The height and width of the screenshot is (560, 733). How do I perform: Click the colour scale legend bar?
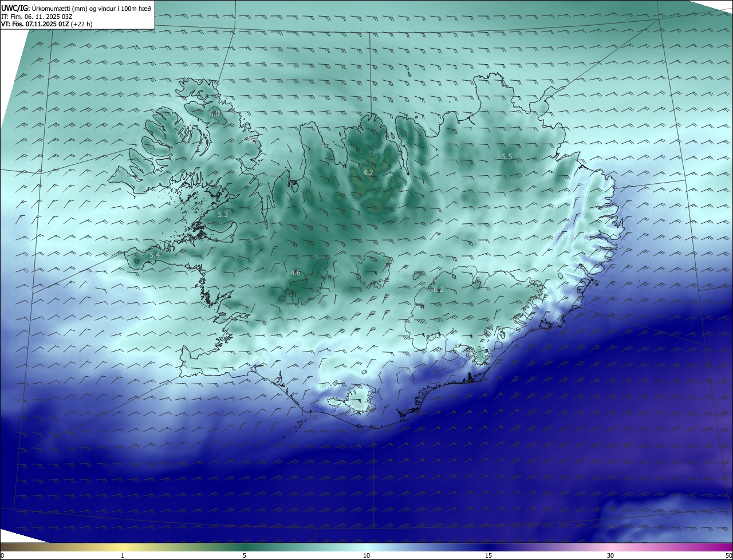coord(366,547)
